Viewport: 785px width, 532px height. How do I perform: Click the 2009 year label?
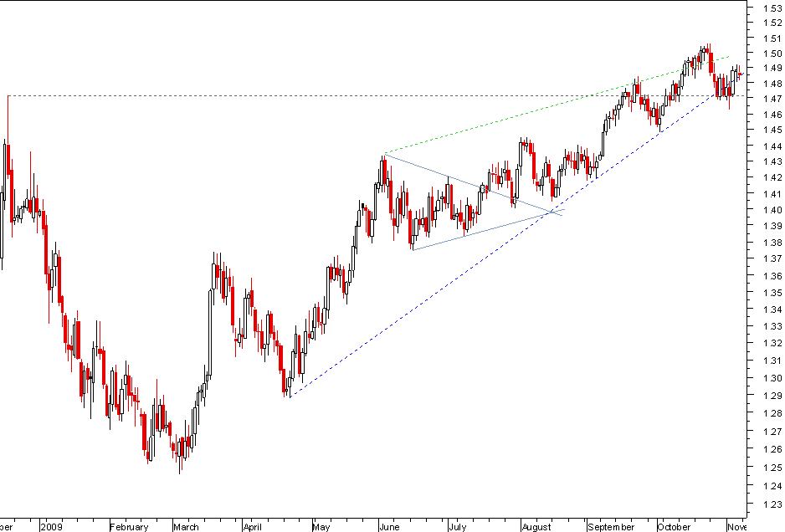click(x=52, y=527)
